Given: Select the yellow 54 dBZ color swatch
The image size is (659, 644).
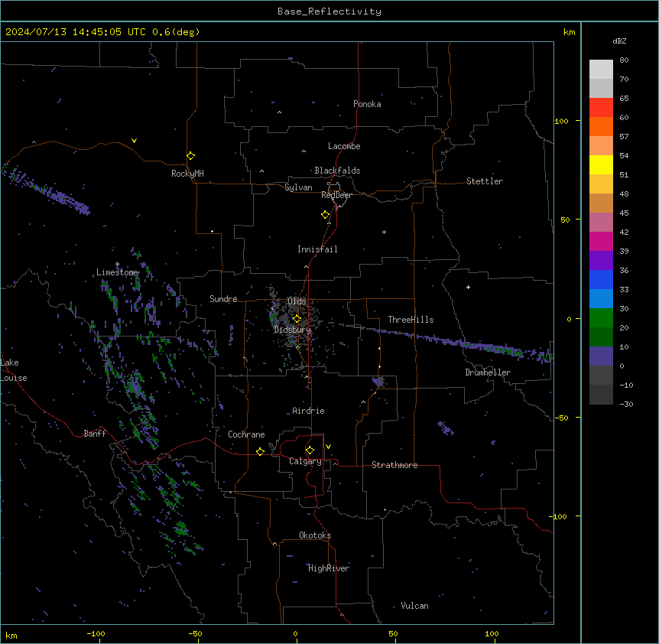Looking at the screenshot, I should click(601, 164).
